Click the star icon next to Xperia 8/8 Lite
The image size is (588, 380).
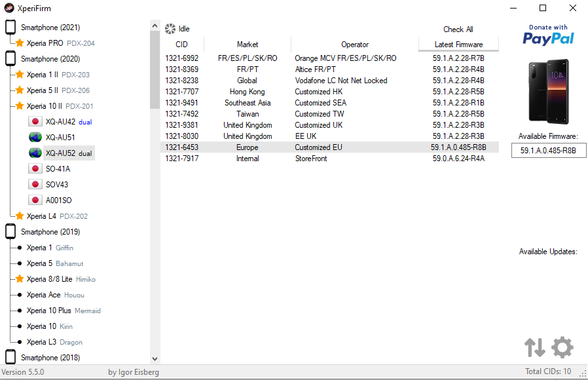[20, 279]
